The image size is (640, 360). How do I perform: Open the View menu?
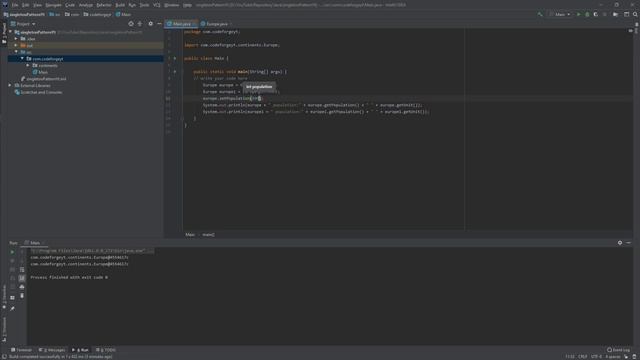(37, 5)
